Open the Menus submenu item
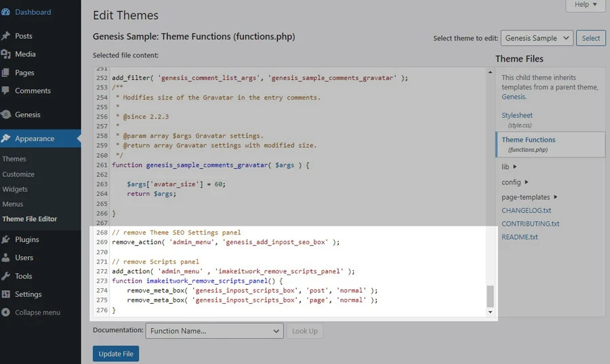610x364 pixels. [12, 204]
